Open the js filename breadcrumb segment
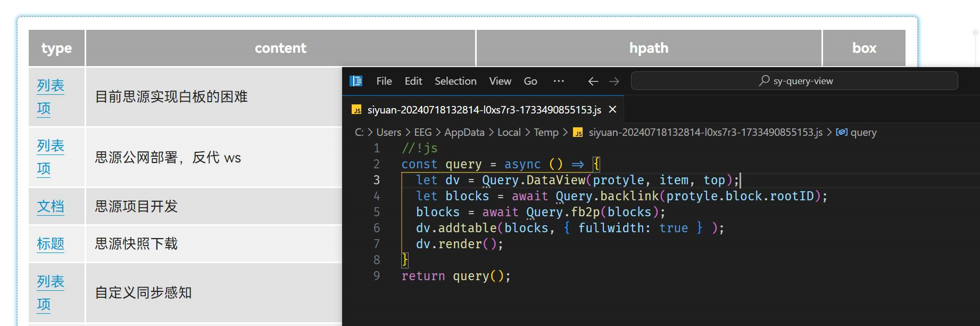 [x=705, y=132]
